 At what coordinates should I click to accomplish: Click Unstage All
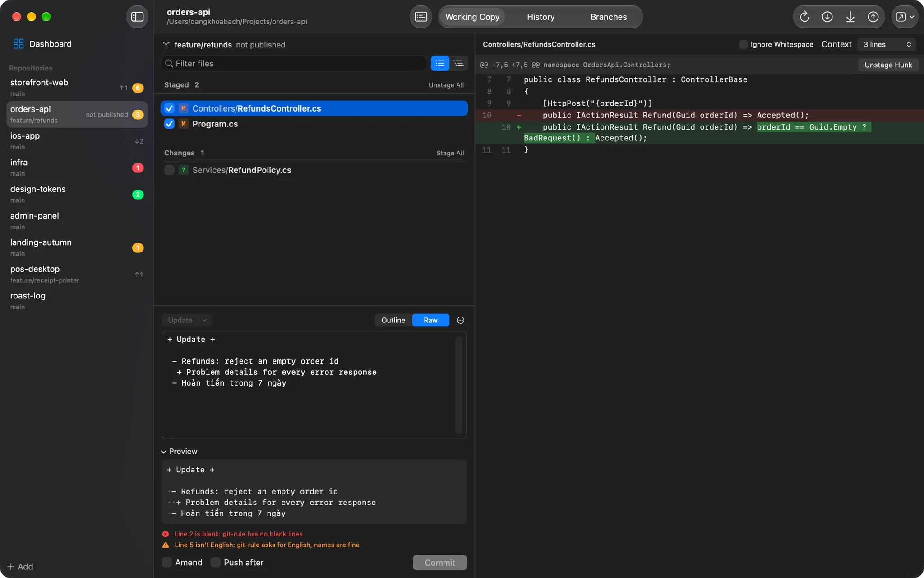446,85
